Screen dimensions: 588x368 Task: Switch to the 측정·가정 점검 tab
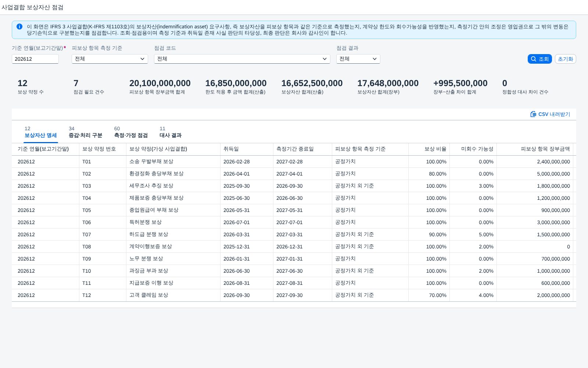pyautogui.click(x=131, y=132)
